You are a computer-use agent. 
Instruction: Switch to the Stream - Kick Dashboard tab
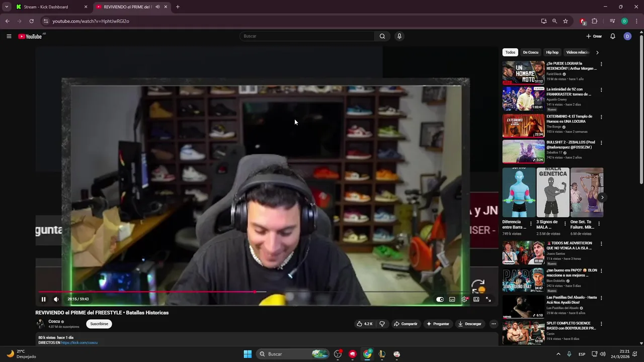pyautogui.click(x=52, y=7)
